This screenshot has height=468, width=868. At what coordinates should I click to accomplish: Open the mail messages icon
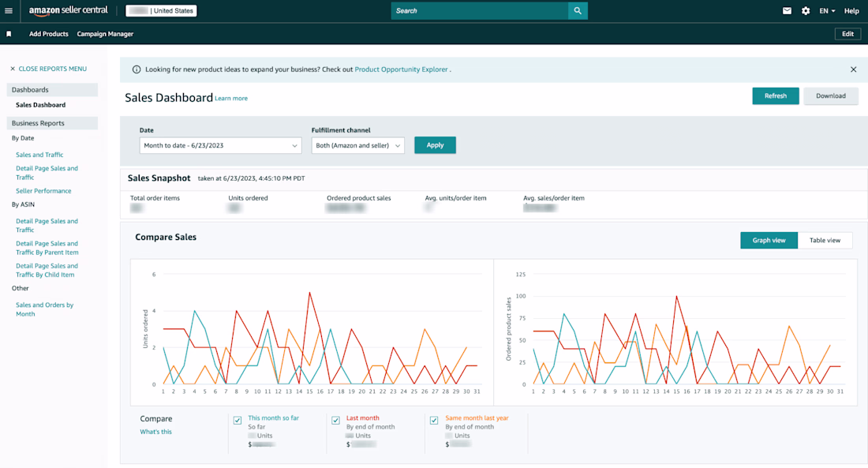tap(787, 10)
